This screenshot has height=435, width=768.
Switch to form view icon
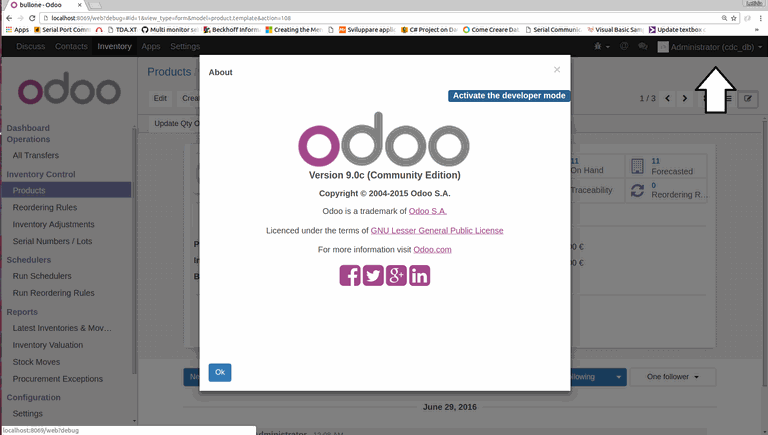pyautogui.click(x=748, y=98)
